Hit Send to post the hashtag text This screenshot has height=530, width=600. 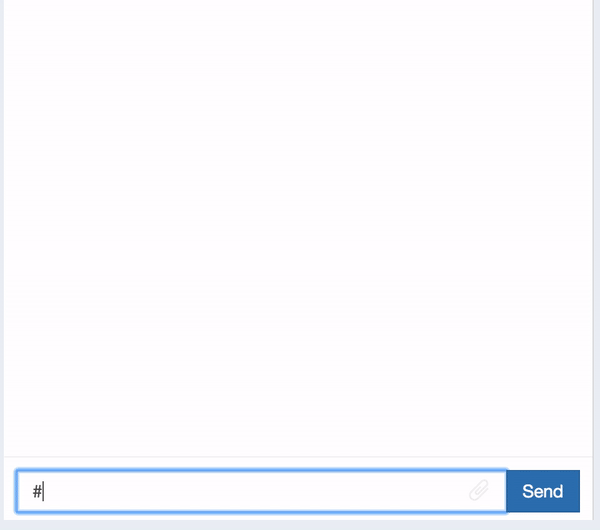(x=543, y=491)
